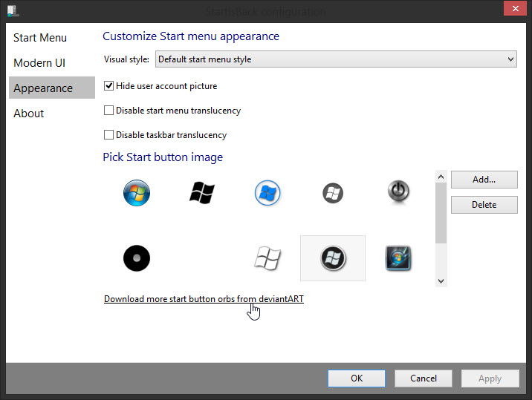532x400 pixels.
Task: Pick the white Windows flag start image
Action: [267, 258]
